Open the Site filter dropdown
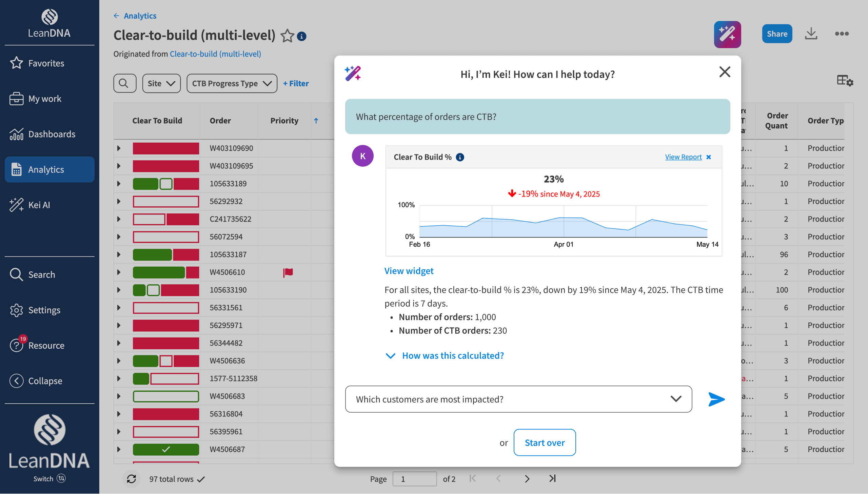The image size is (868, 494). (161, 83)
